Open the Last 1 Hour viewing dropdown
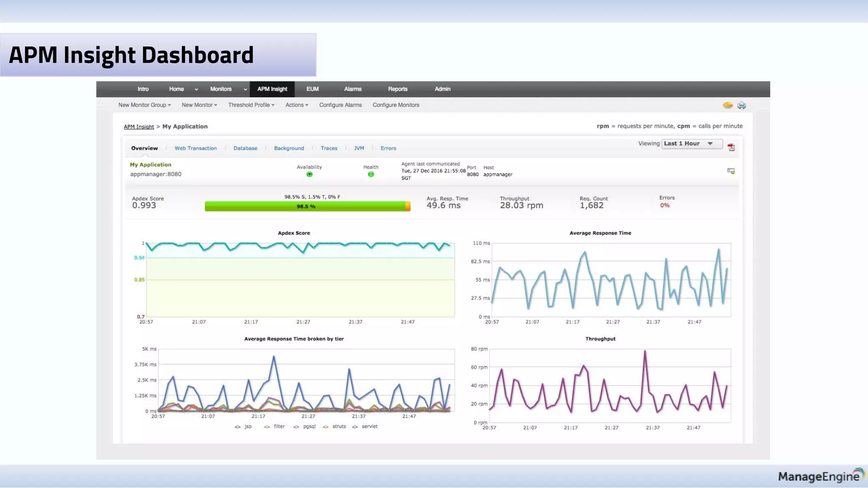The height and width of the screenshot is (488, 868). [x=692, y=144]
